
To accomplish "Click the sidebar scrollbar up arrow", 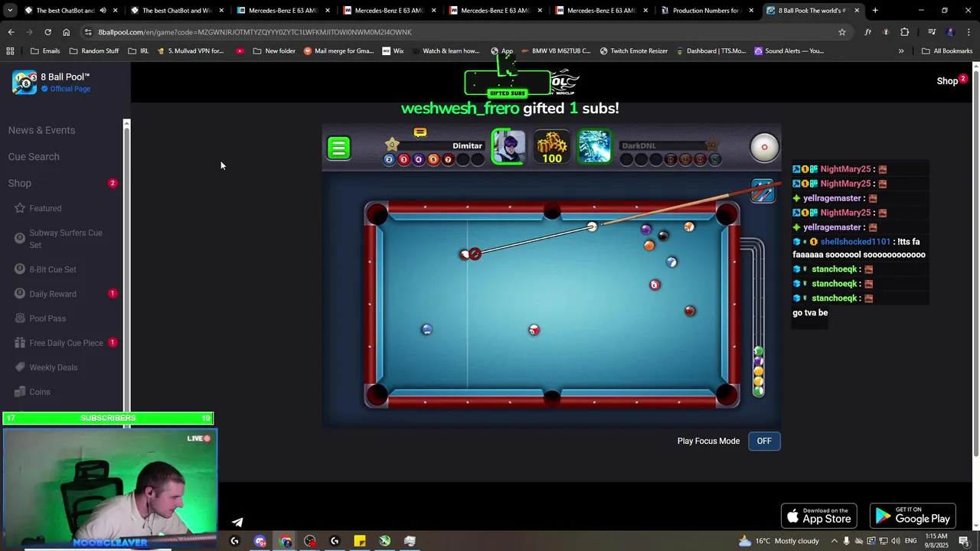I will [126, 123].
